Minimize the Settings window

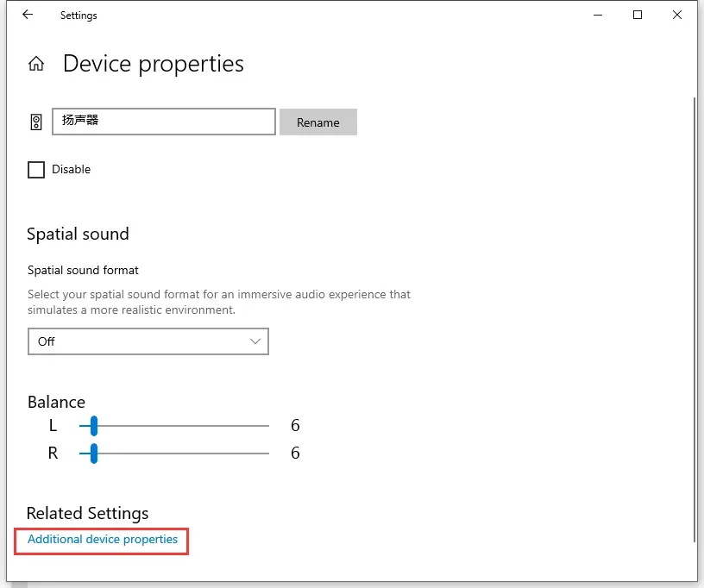(x=598, y=15)
